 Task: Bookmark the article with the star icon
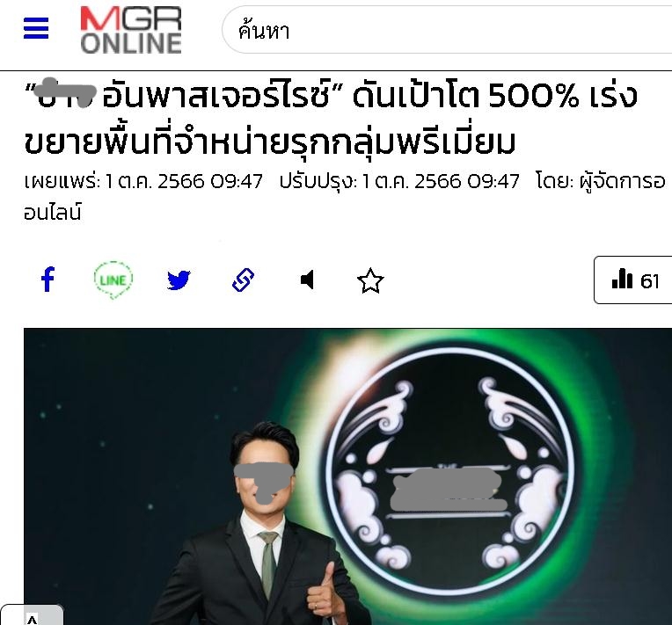coord(370,281)
